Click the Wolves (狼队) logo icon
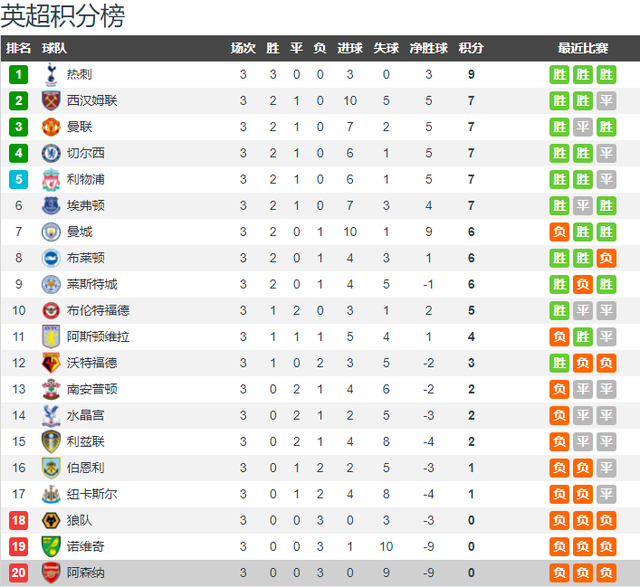 click(51, 520)
